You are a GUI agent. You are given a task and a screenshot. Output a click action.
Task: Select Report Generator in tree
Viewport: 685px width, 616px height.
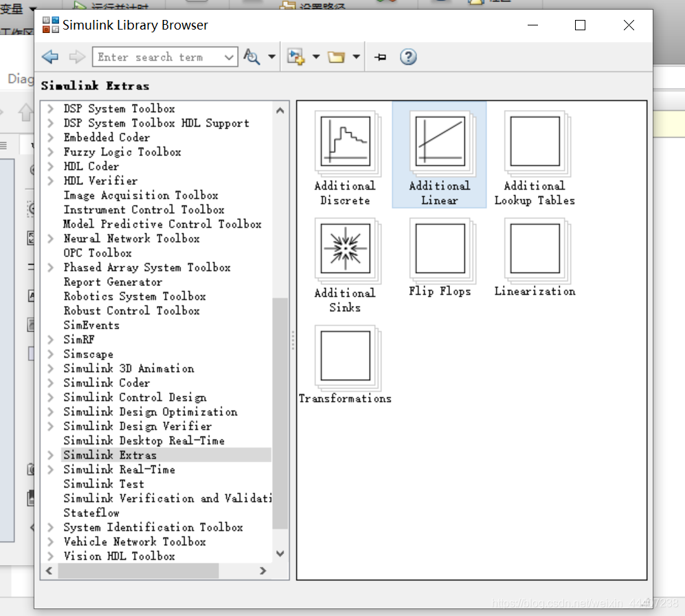(x=113, y=282)
